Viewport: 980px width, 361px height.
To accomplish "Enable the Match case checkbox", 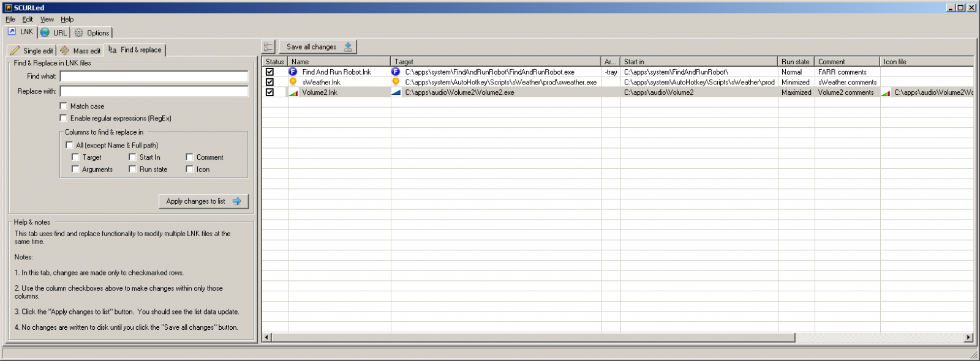I will (63, 106).
